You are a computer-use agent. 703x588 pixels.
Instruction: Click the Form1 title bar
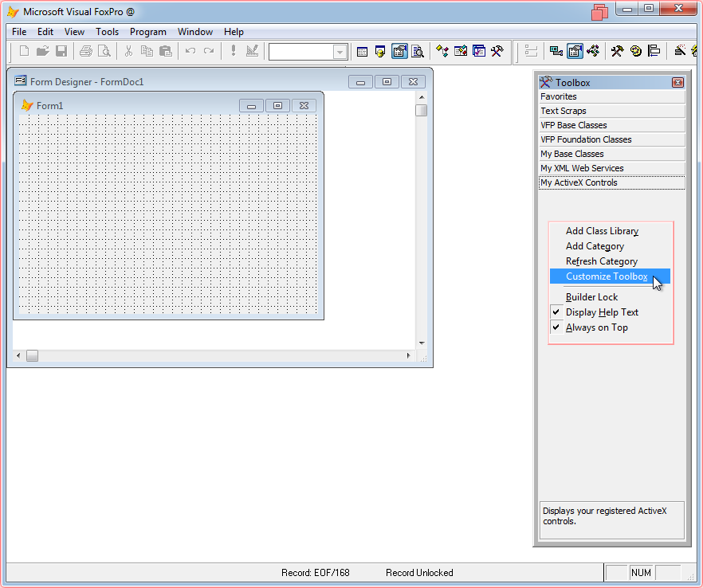169,106
